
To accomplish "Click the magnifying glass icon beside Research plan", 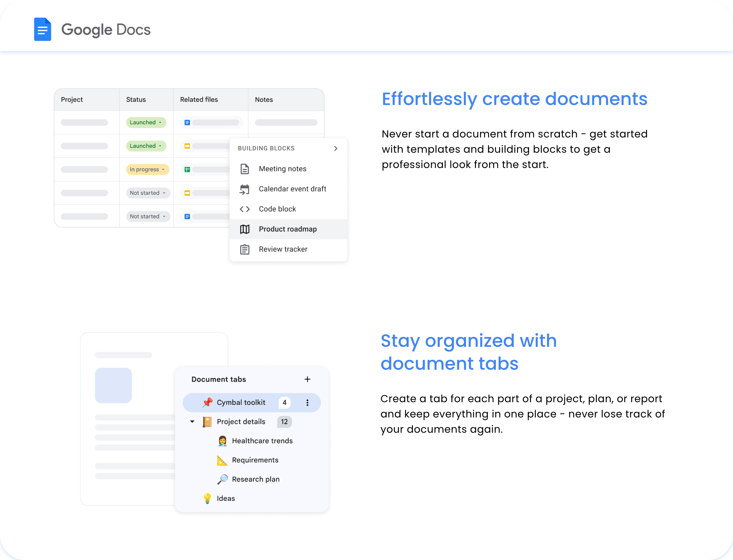I will (223, 479).
